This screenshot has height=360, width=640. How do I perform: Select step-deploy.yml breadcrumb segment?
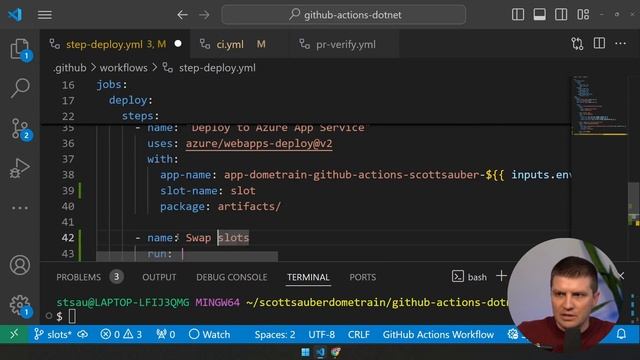217,68
